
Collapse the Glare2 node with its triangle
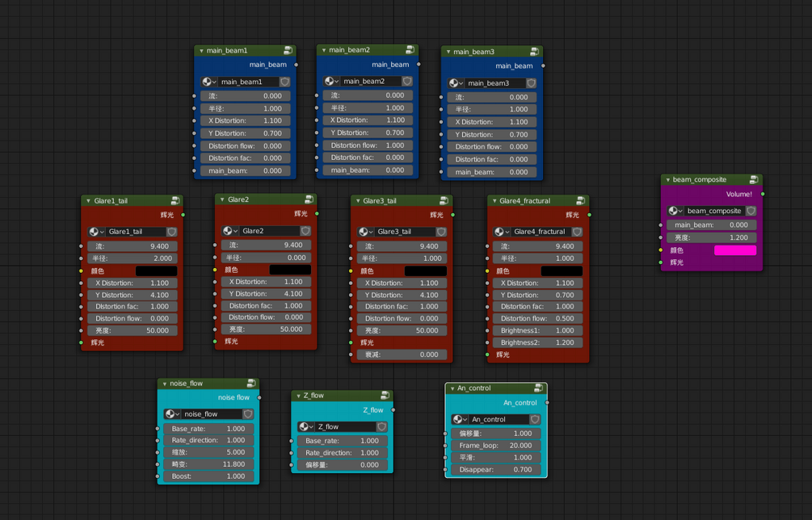point(222,199)
